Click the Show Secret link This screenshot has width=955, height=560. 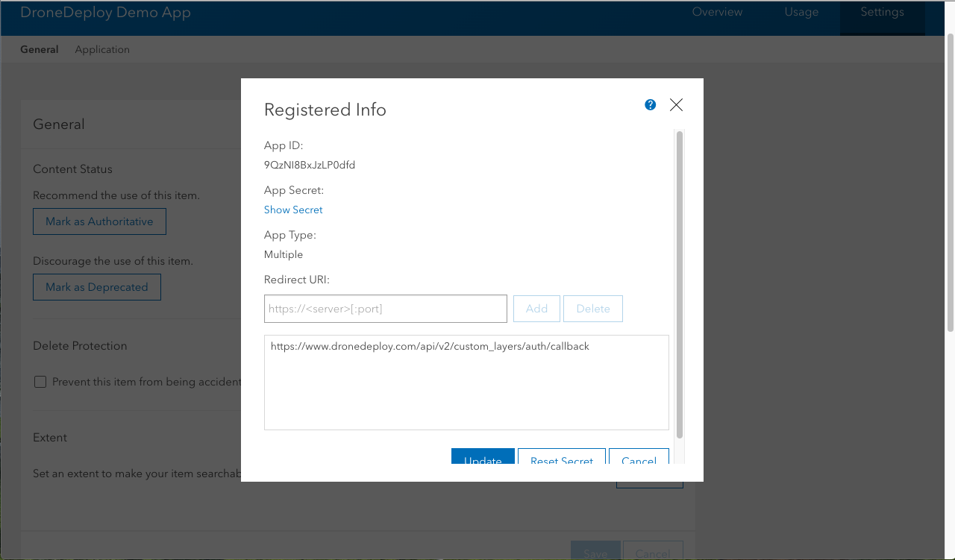pyautogui.click(x=293, y=210)
